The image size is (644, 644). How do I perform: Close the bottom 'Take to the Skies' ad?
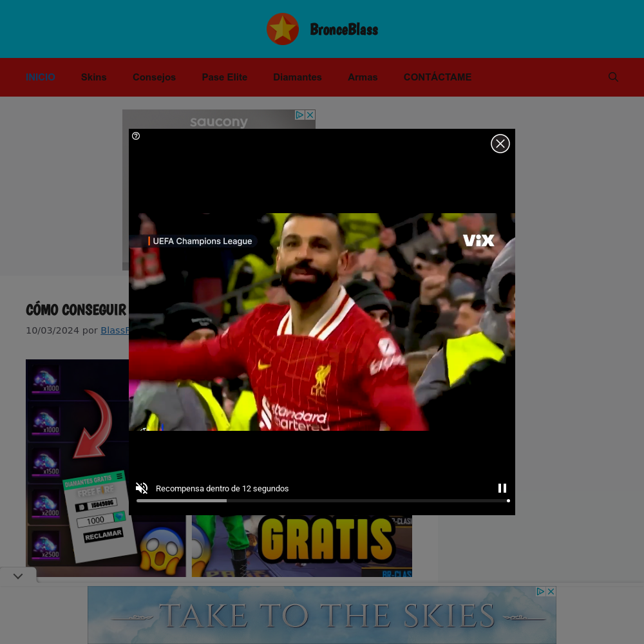[x=551, y=591]
